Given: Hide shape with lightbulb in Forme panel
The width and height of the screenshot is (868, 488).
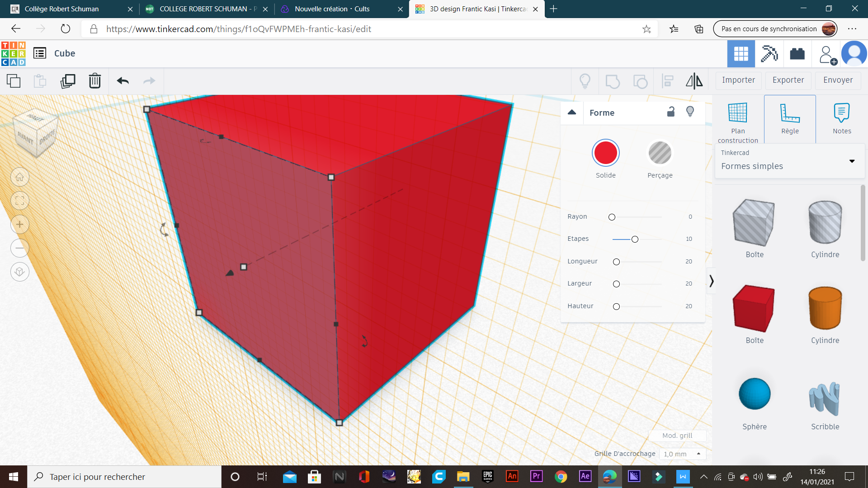Looking at the screenshot, I should 690,112.
